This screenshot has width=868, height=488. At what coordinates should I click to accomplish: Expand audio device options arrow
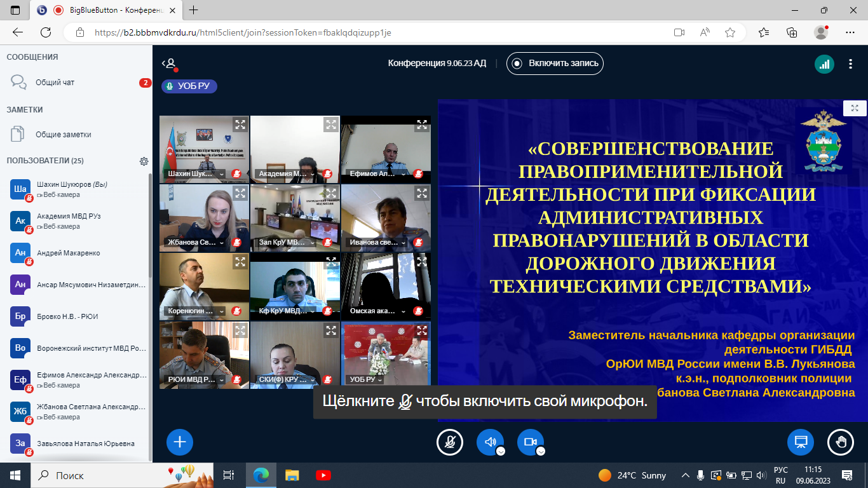[x=501, y=451]
